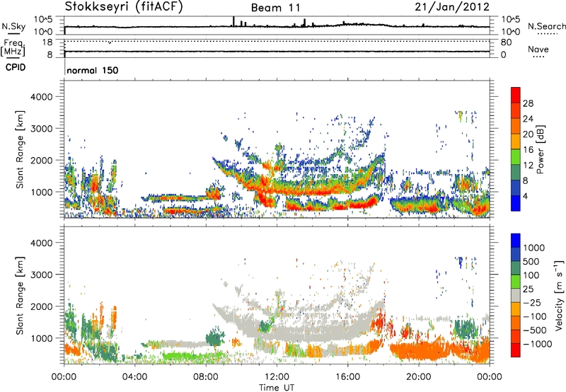Screen dimensions: 566x392
Task: Click the title 'Stokkseyri (fitACF)'
Action: [x=124, y=7]
